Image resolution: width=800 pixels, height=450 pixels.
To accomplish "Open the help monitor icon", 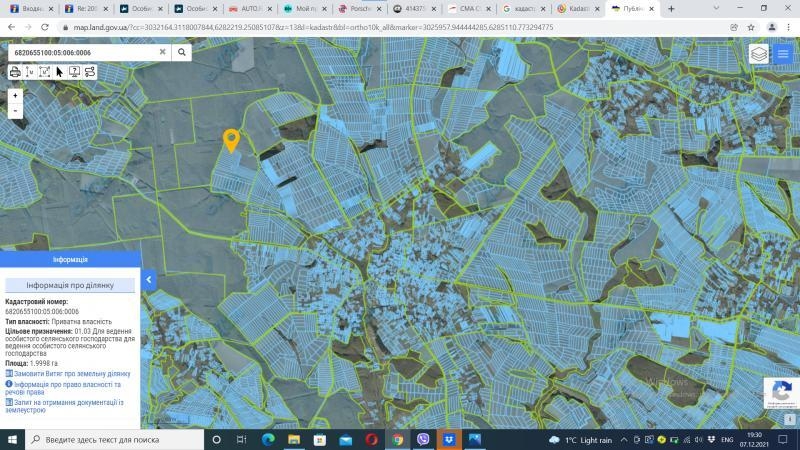I will (75, 72).
